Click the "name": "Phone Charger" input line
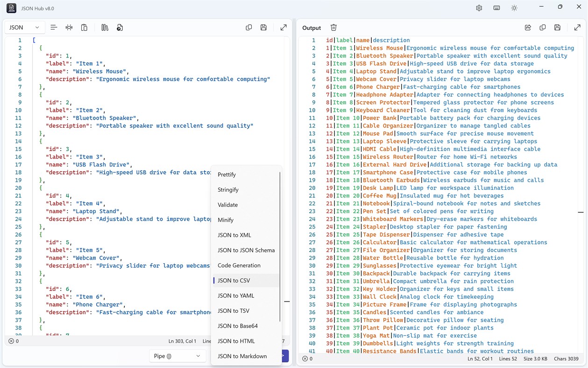588x368 pixels. pyautogui.click(x=86, y=304)
